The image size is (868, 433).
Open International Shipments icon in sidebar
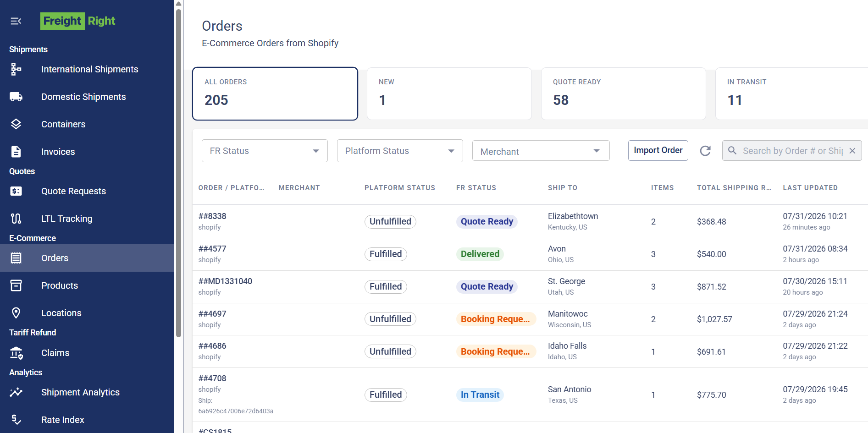pos(16,69)
